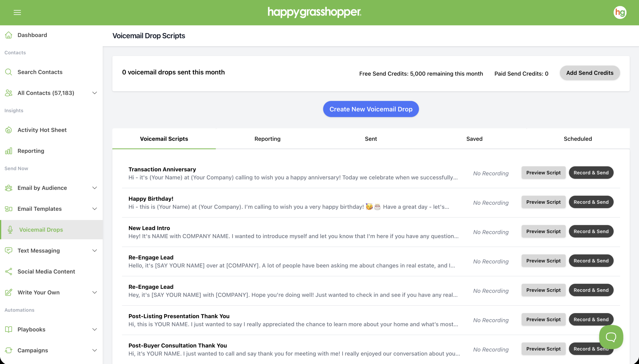Open the hamburger menu icon

tap(17, 12)
